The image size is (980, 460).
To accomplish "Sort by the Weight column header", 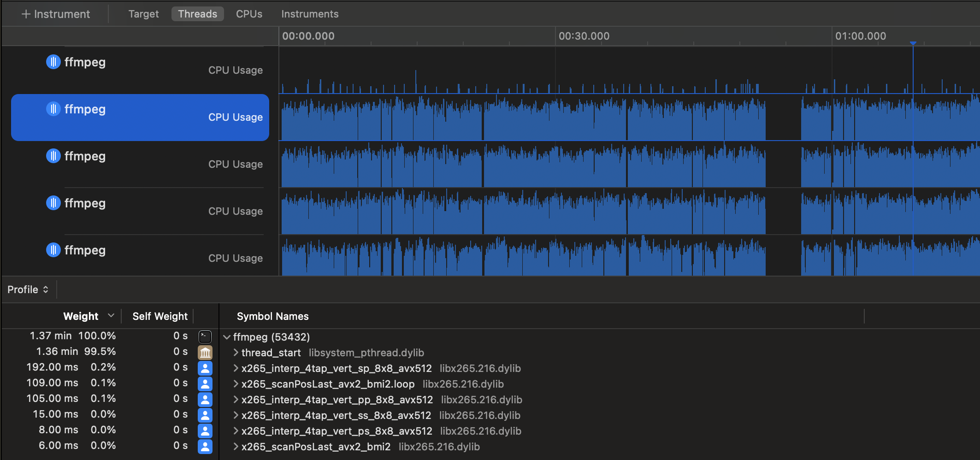I will [x=81, y=316].
